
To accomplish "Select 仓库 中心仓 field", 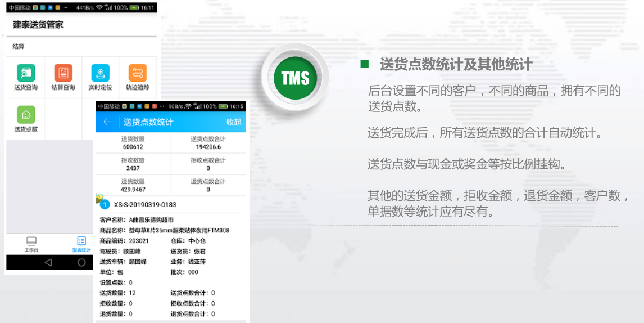I will point(188,241).
